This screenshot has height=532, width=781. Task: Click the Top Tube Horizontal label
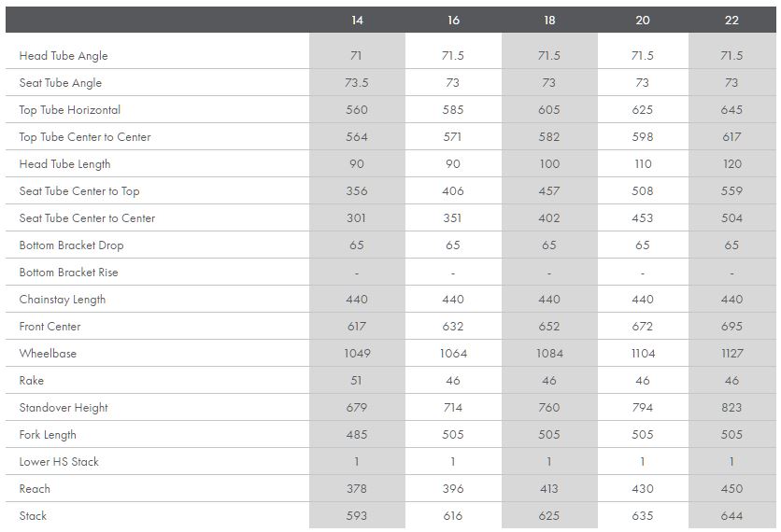click(70, 110)
